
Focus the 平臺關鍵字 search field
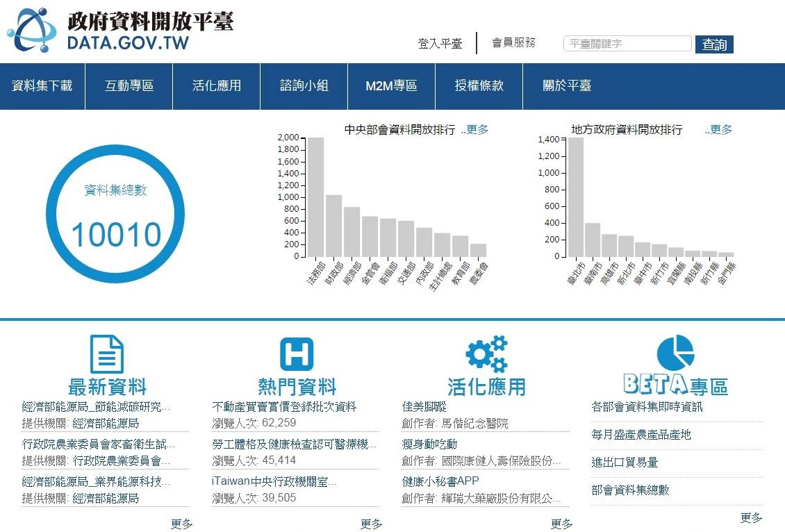coord(627,44)
